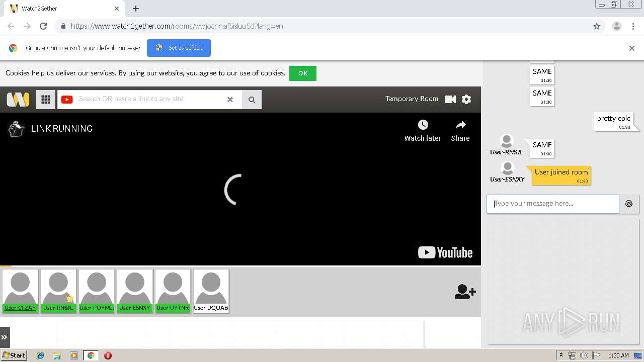This screenshot has height=362, width=644.
Task: Go back in browser
Action: [11, 26]
